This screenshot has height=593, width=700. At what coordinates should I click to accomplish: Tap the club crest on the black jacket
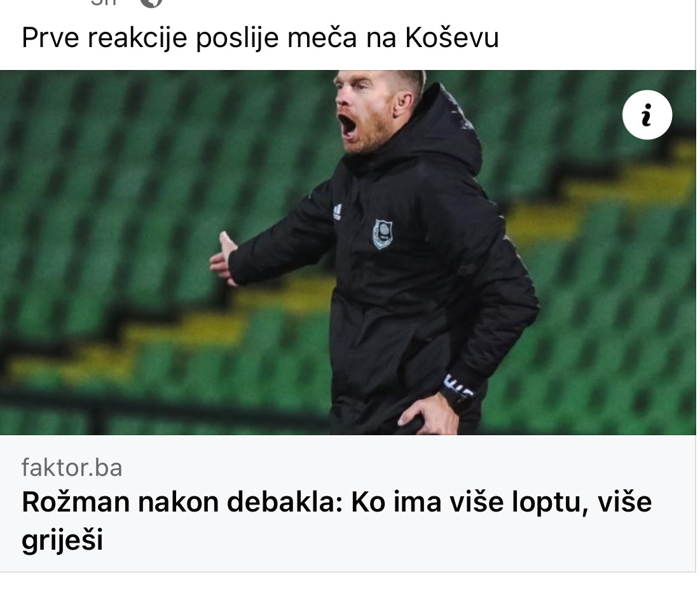[x=383, y=234]
